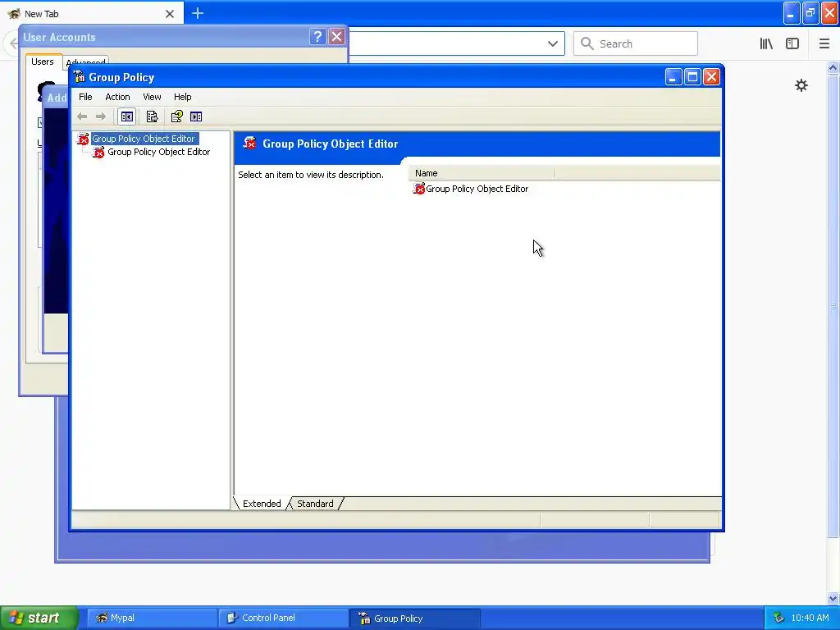Screen dimensions: 840x630
Task: Close the User Accounts dialog
Action: pos(336,36)
